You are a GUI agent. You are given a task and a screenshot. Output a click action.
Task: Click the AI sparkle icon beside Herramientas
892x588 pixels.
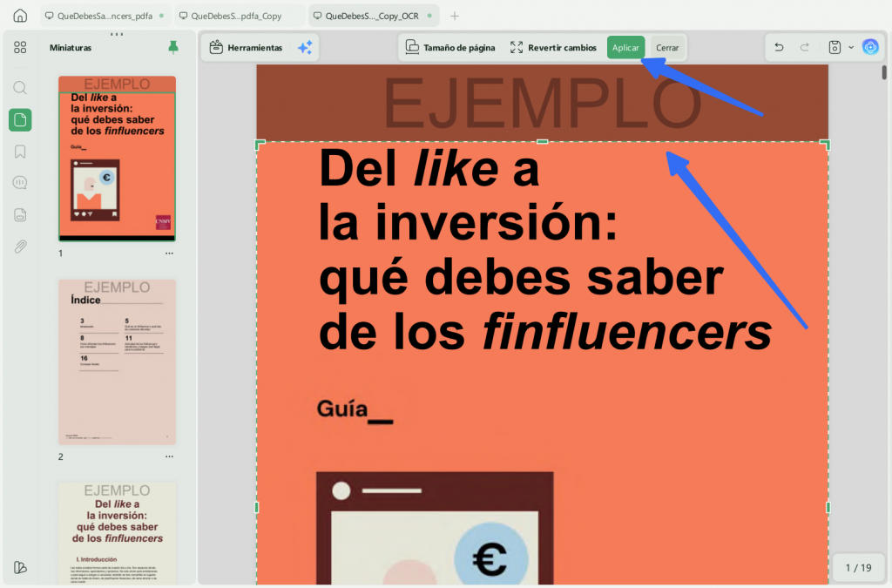pos(305,47)
